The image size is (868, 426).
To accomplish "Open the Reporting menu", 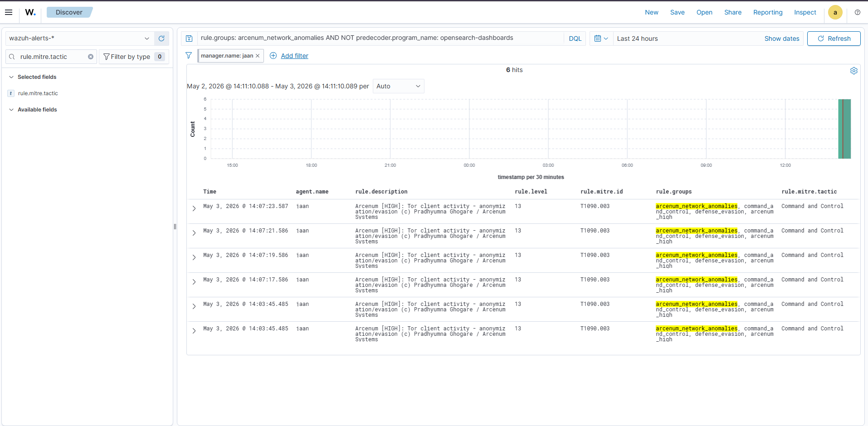I will click(x=767, y=12).
